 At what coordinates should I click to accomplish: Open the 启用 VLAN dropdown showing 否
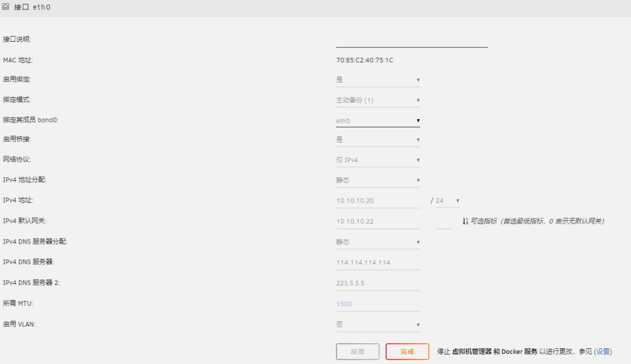pos(378,325)
